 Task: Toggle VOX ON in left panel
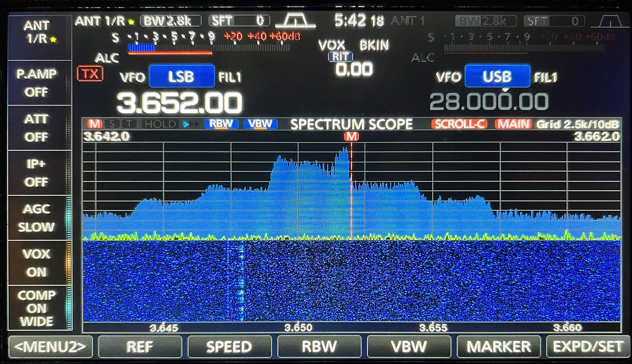pyautogui.click(x=36, y=263)
